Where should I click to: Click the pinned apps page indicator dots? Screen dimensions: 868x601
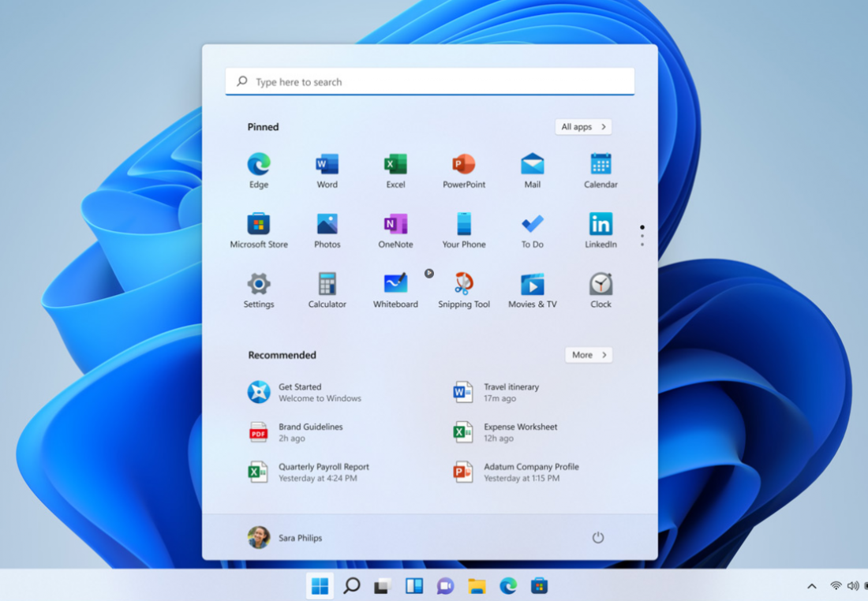[642, 236]
